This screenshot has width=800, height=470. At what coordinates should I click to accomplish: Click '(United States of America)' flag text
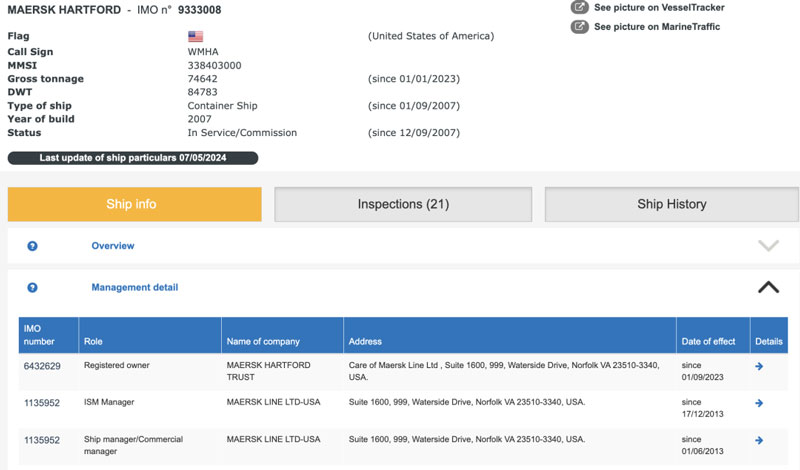coord(431,36)
